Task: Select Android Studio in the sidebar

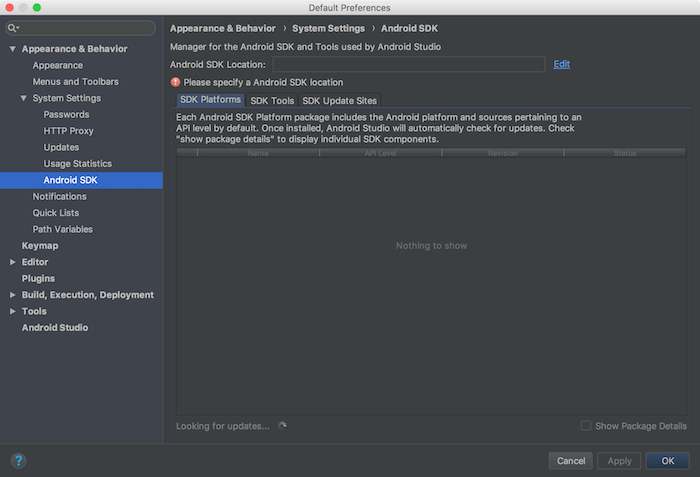Action: click(55, 328)
